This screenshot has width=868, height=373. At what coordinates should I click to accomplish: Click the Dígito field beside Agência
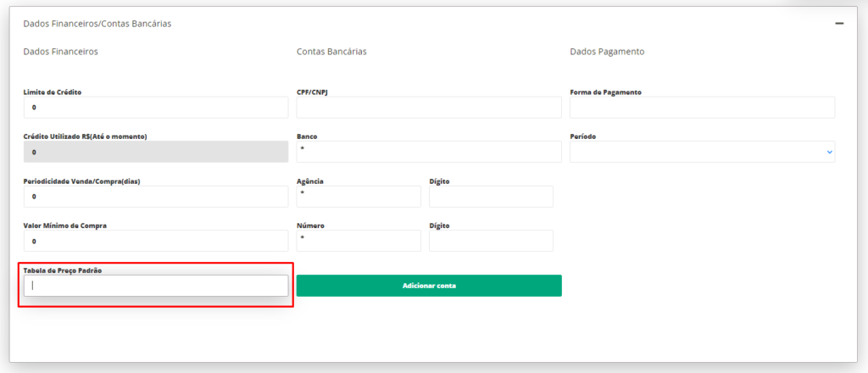point(491,197)
